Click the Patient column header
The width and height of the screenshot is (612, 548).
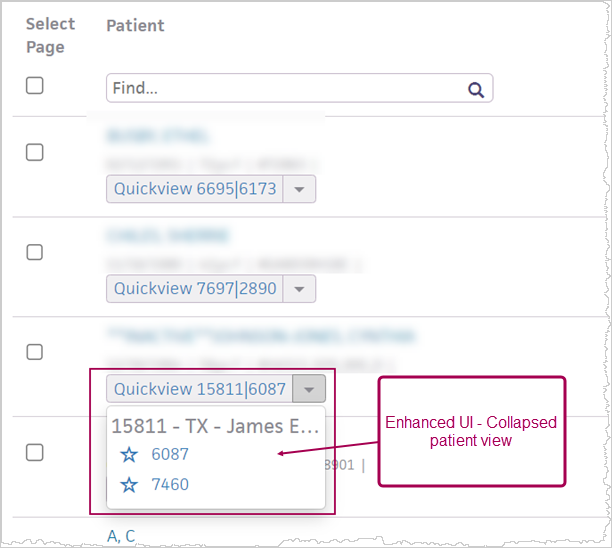(134, 24)
